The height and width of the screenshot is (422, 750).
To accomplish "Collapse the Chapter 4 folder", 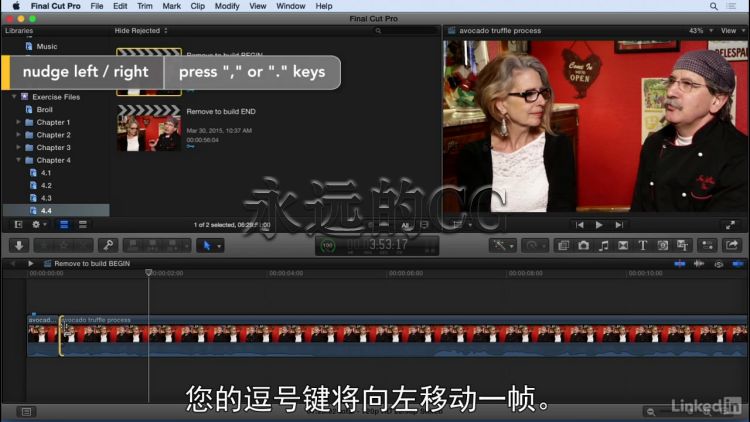I will point(18,160).
